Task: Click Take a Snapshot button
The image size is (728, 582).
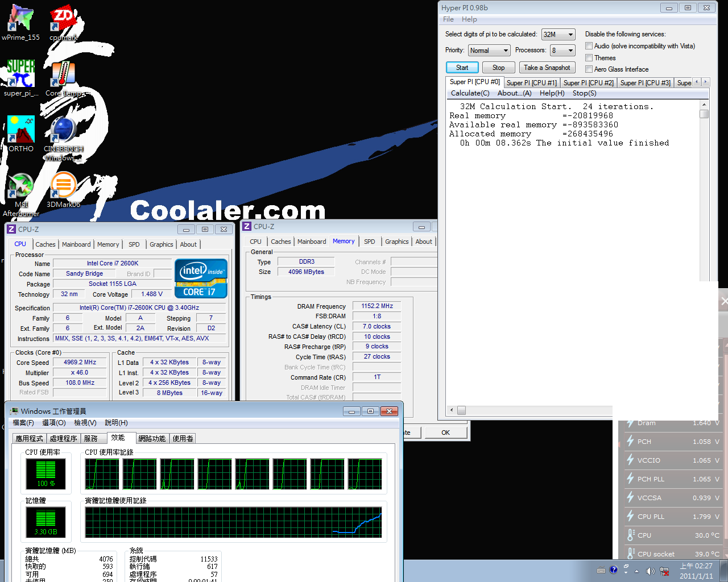Action: (547, 68)
